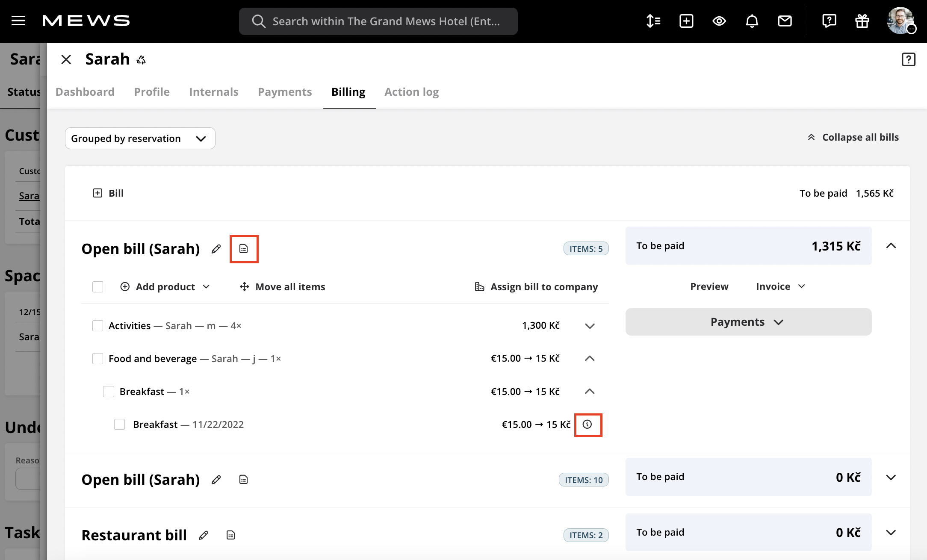This screenshot has height=560, width=927.
Task: Open Grouped by reservation dropdown
Action: click(x=140, y=139)
